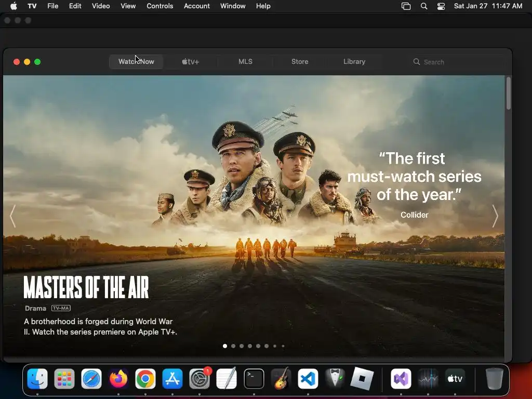
Task: Close the TV window with red button
Action: pyautogui.click(x=16, y=62)
